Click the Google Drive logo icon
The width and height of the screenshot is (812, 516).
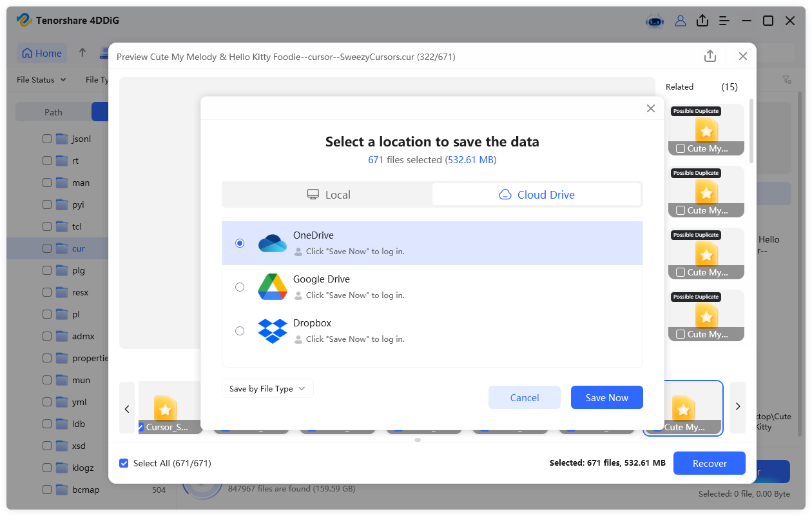(273, 287)
